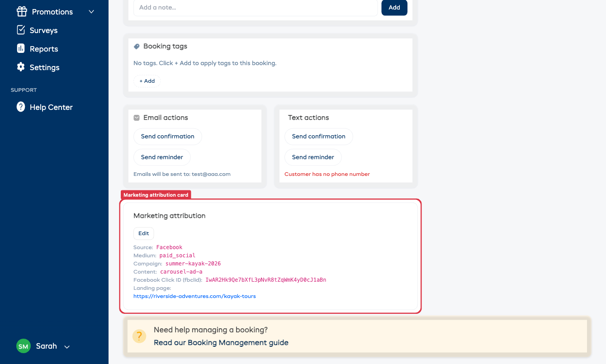The height and width of the screenshot is (364, 606).
Task: Click the Campaign value summer-kayak-2026
Action: tap(193, 264)
